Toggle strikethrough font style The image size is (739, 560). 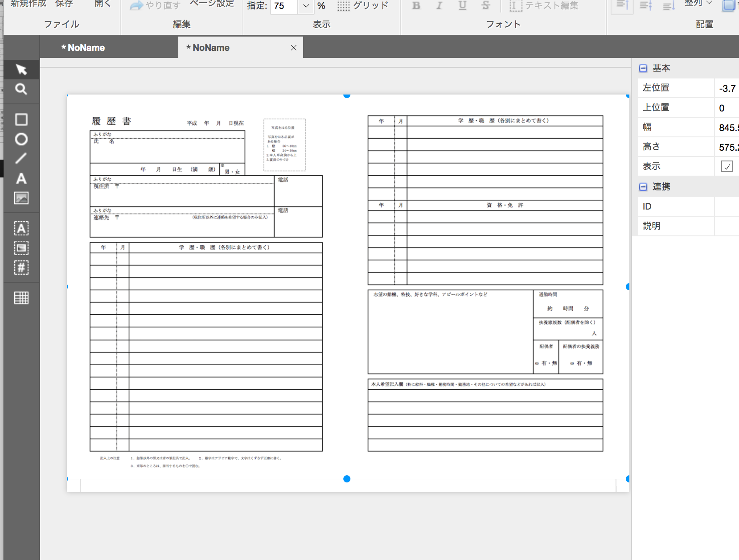click(x=485, y=5)
